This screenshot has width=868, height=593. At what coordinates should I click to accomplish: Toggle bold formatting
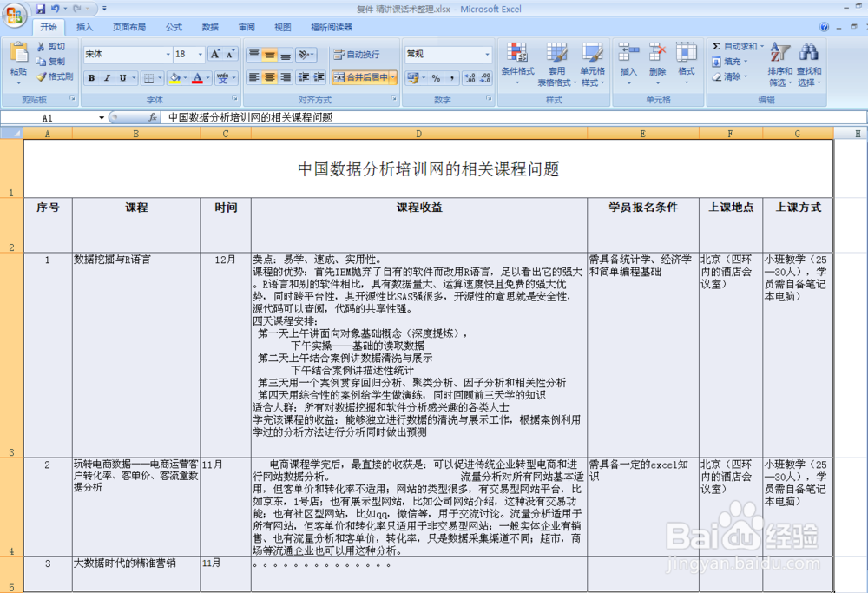91,78
